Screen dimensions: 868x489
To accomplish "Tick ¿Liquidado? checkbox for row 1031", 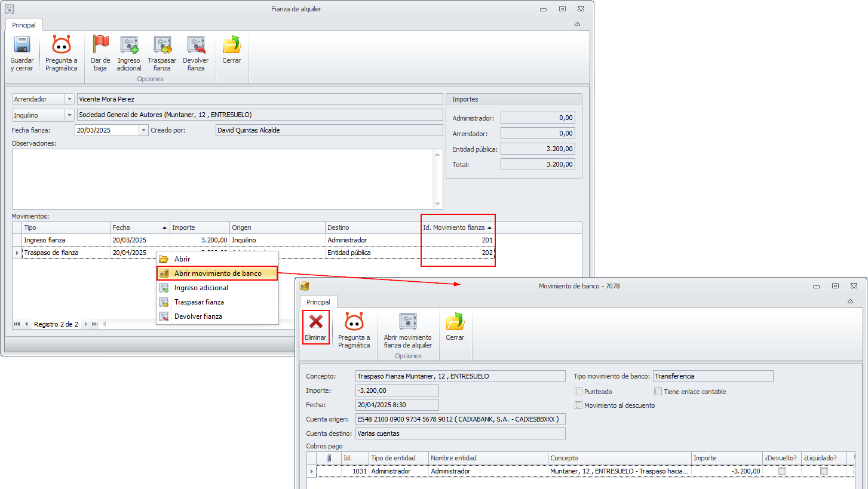I will tap(824, 471).
